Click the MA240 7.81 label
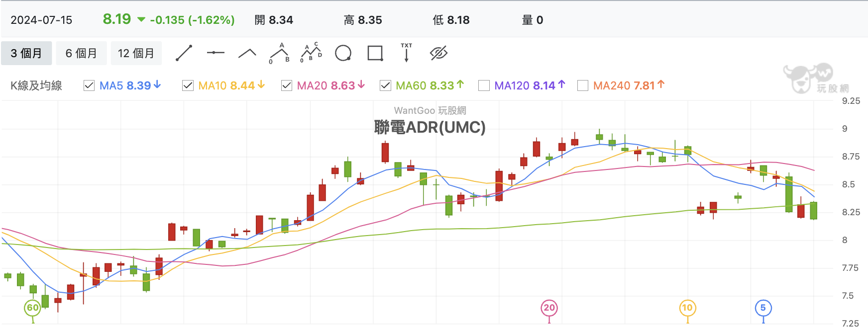 point(629,85)
